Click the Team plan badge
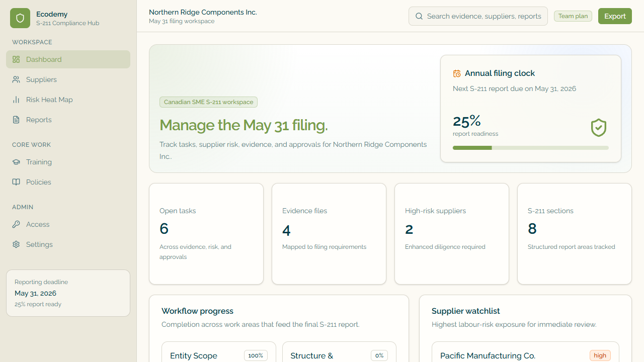 [573, 16]
